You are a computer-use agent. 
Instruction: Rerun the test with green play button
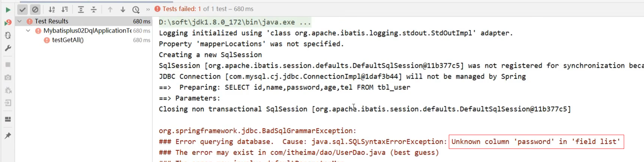(8, 10)
